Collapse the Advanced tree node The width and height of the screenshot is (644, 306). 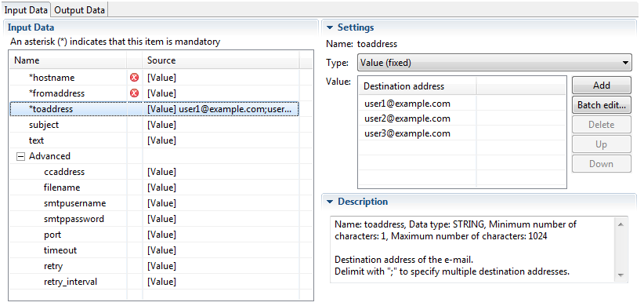[x=20, y=156]
